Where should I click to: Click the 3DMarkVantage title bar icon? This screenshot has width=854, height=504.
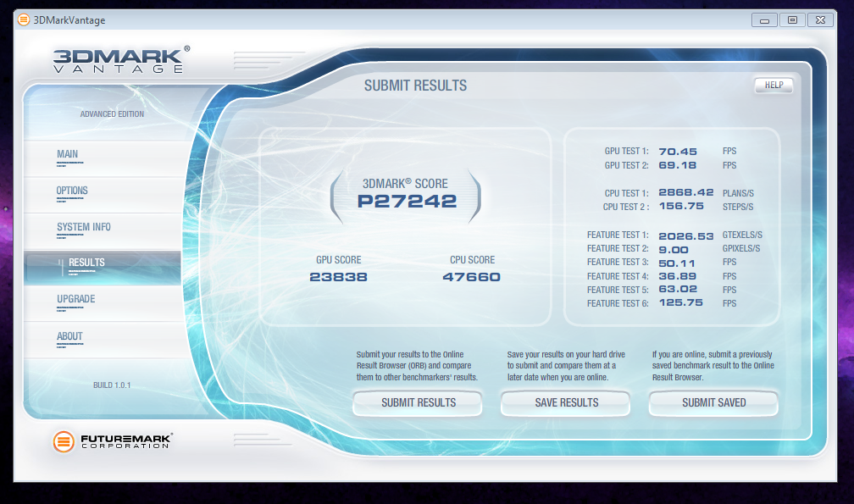pyautogui.click(x=24, y=20)
